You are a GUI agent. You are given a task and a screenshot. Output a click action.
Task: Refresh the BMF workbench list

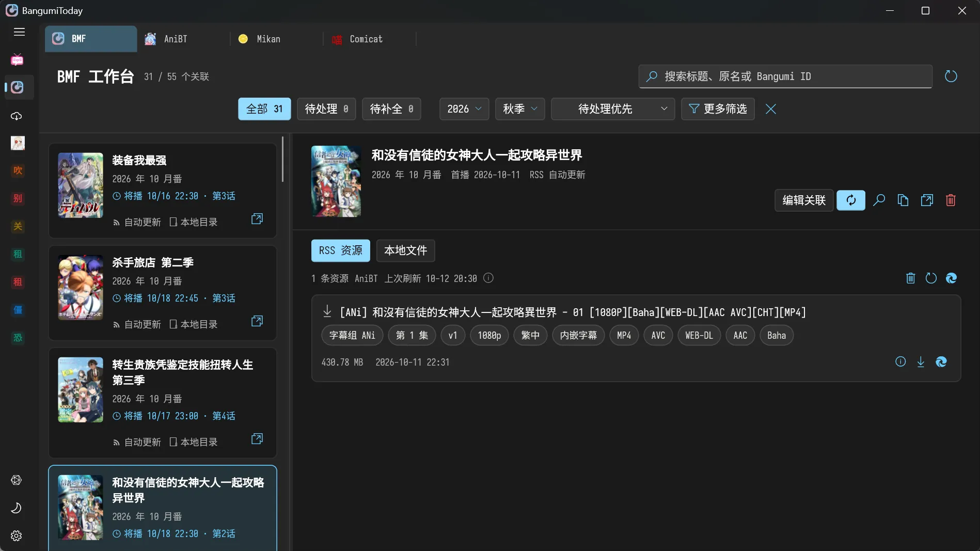(951, 76)
